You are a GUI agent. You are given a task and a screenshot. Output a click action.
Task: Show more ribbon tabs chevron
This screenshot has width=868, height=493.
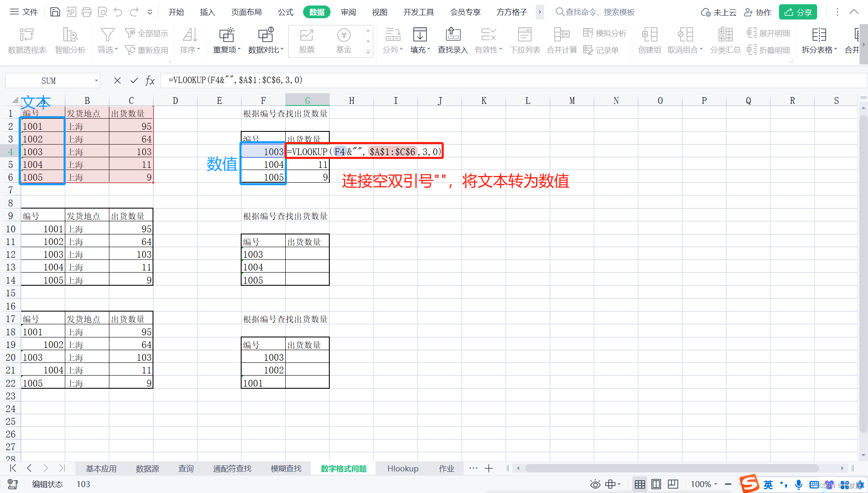click(540, 12)
